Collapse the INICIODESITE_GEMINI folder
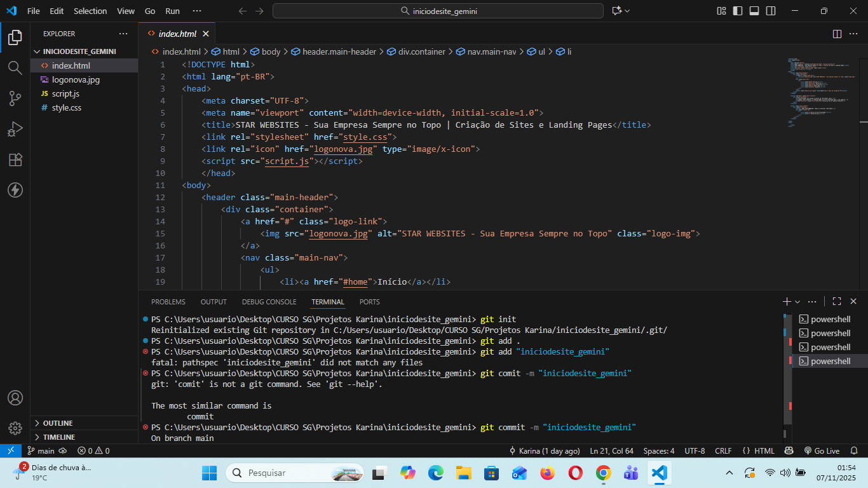The height and width of the screenshot is (488, 868). click(x=79, y=51)
